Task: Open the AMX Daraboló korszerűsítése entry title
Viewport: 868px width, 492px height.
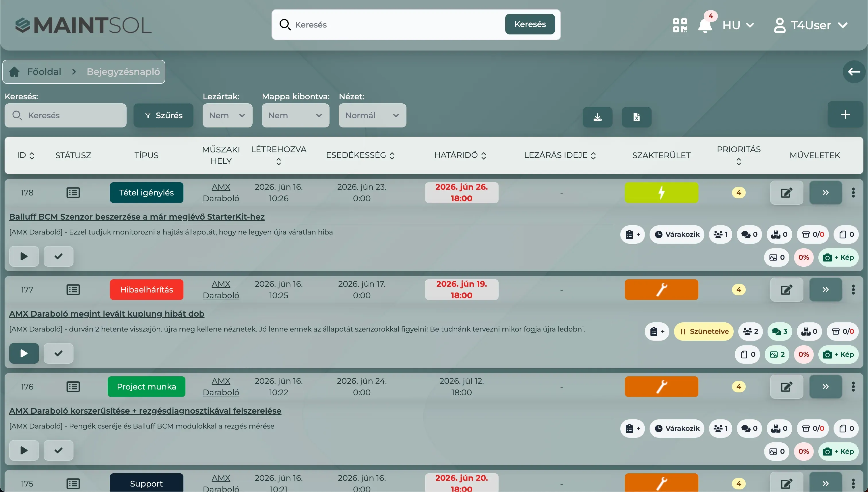Action: point(145,411)
